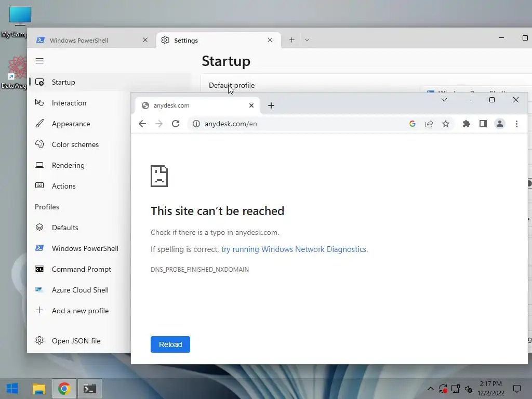Viewport: 532px width, 399px height.
Task: Reload the page using the toolbar icon
Action: (x=176, y=124)
